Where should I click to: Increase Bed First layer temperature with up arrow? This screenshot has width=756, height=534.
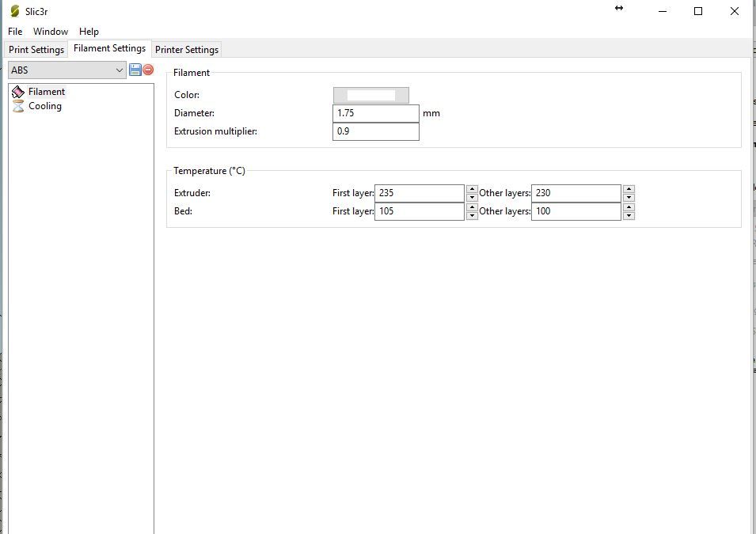pyautogui.click(x=472, y=207)
